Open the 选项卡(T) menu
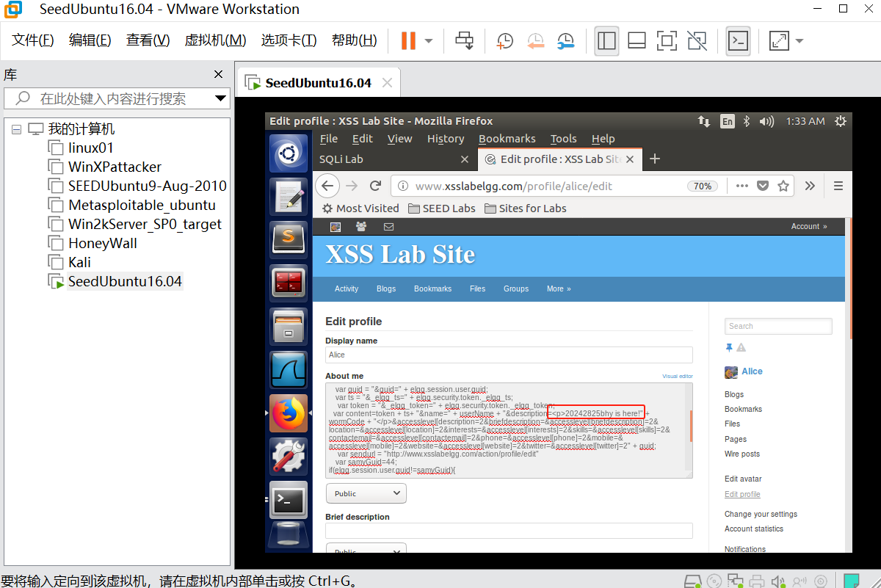 pyautogui.click(x=289, y=40)
